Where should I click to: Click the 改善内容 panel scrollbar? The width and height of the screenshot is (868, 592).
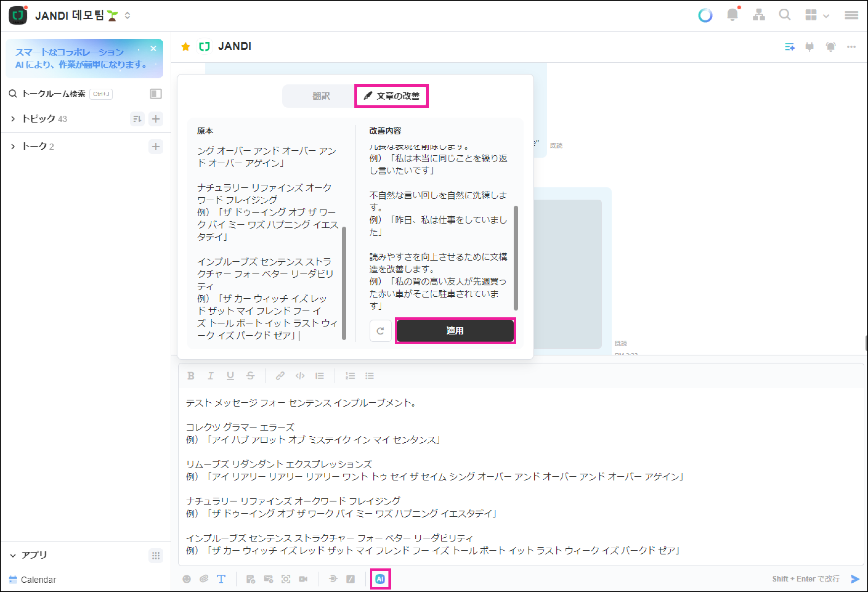pyautogui.click(x=516, y=258)
